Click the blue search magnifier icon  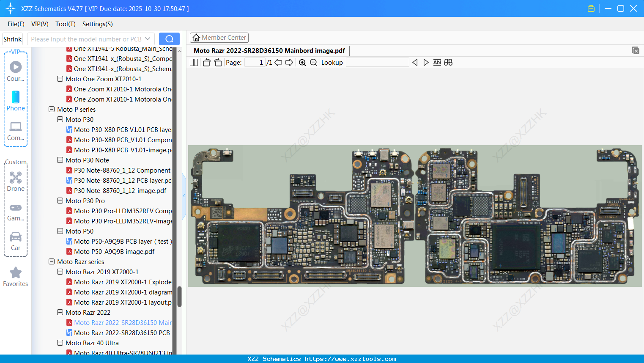click(169, 38)
